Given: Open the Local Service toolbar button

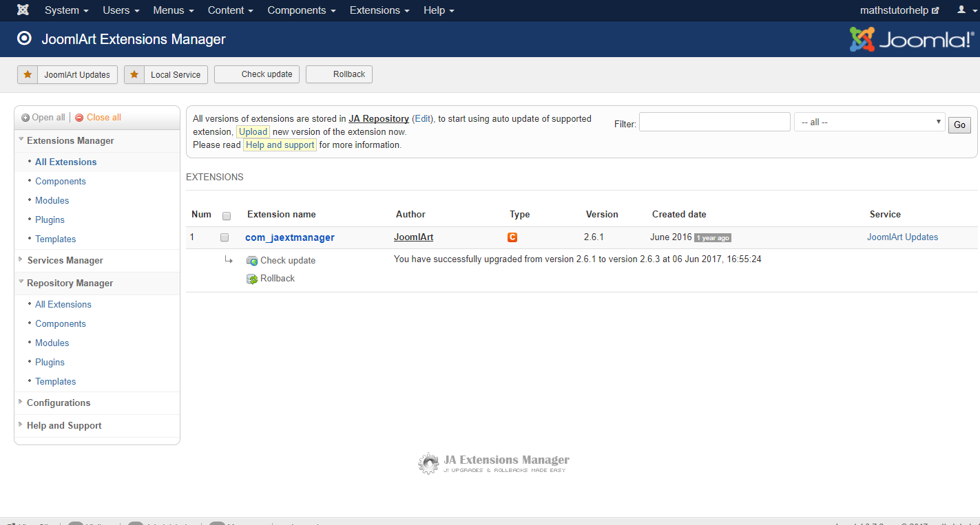Looking at the screenshot, I should click(x=166, y=74).
